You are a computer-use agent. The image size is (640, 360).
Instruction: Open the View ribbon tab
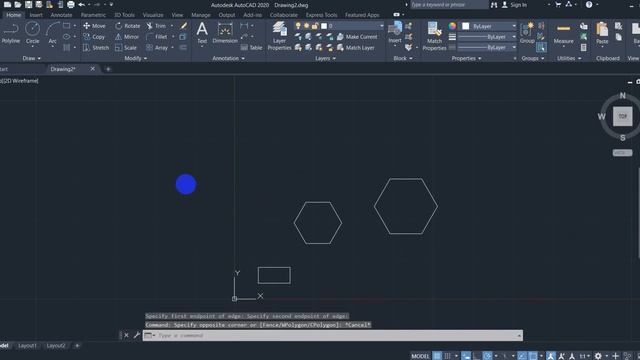tap(177, 15)
